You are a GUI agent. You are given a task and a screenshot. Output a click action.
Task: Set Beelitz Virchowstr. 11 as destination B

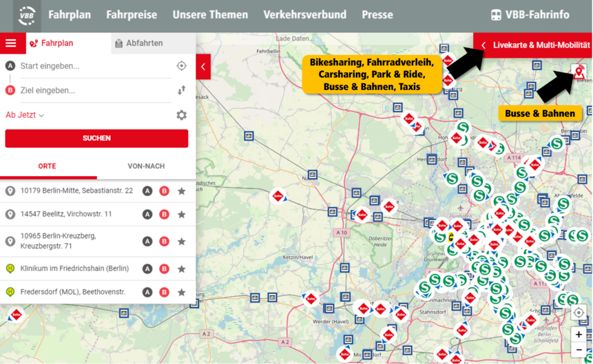[x=164, y=214]
